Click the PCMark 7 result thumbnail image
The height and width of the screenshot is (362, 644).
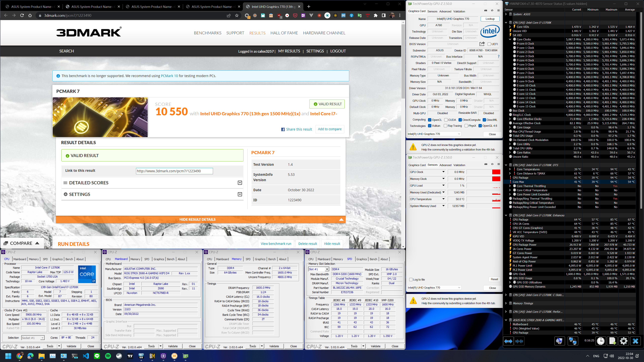[100, 117]
